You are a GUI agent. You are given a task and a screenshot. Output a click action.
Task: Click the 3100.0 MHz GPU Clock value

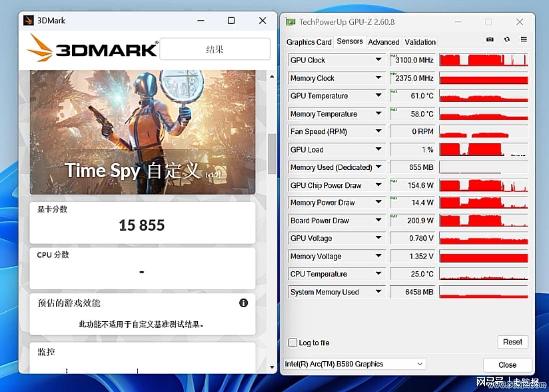pos(414,60)
